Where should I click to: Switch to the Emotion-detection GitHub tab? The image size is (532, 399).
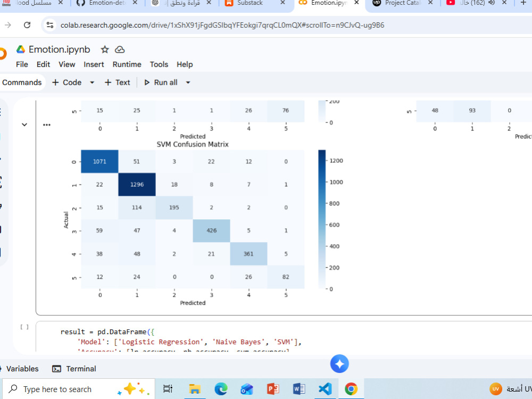click(107, 3)
